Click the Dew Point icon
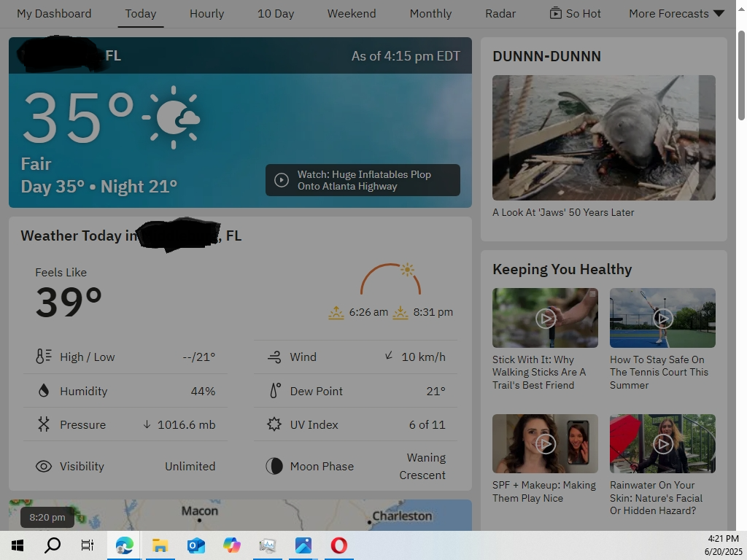747x560 pixels. (275, 391)
